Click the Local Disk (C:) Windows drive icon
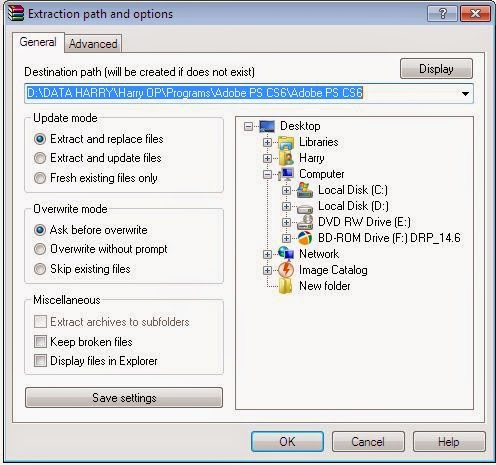The height and width of the screenshot is (465, 496). coord(305,190)
